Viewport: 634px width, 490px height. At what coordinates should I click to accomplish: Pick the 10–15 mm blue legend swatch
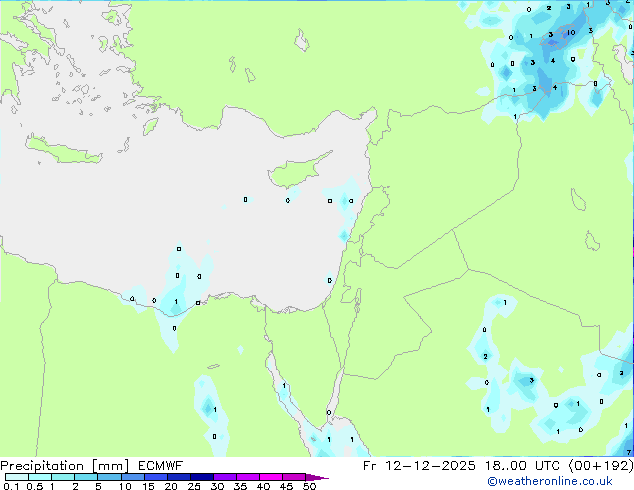pos(132,477)
